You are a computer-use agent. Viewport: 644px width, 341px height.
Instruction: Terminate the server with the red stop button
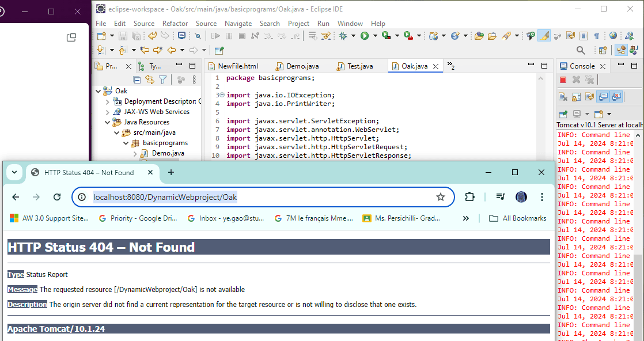(563, 80)
